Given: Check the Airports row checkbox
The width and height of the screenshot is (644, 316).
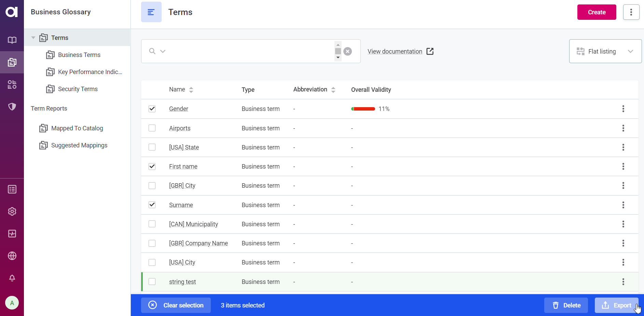Looking at the screenshot, I should click(152, 128).
